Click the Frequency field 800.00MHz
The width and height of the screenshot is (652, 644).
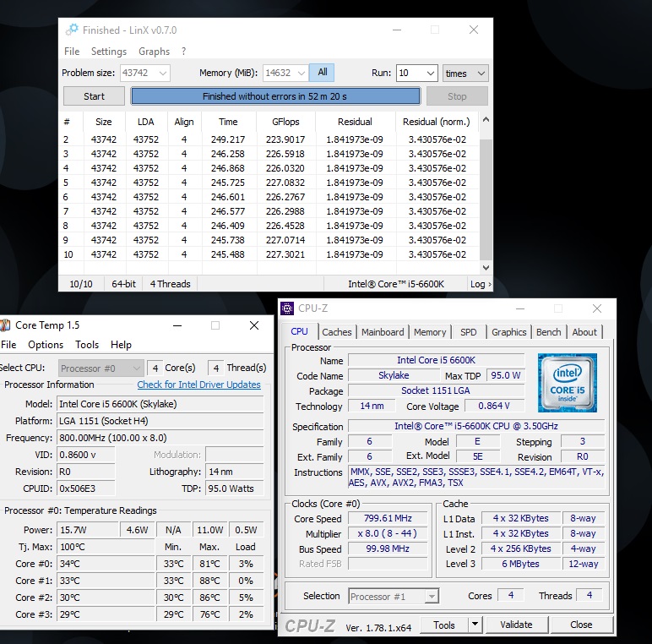[160, 438]
